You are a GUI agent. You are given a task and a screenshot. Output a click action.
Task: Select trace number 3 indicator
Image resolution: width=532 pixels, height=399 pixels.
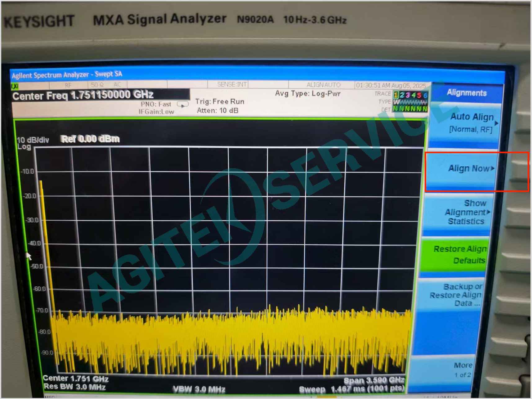pyautogui.click(x=408, y=95)
